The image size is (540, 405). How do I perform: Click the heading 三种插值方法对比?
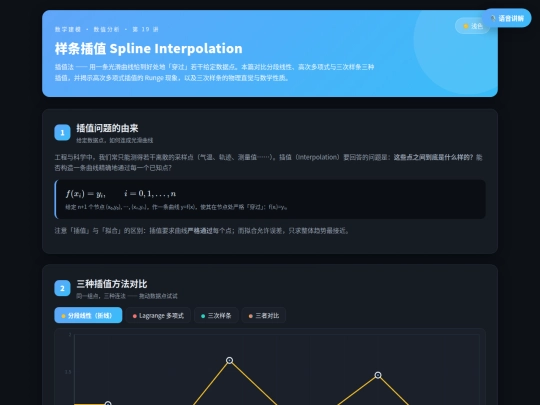112,284
